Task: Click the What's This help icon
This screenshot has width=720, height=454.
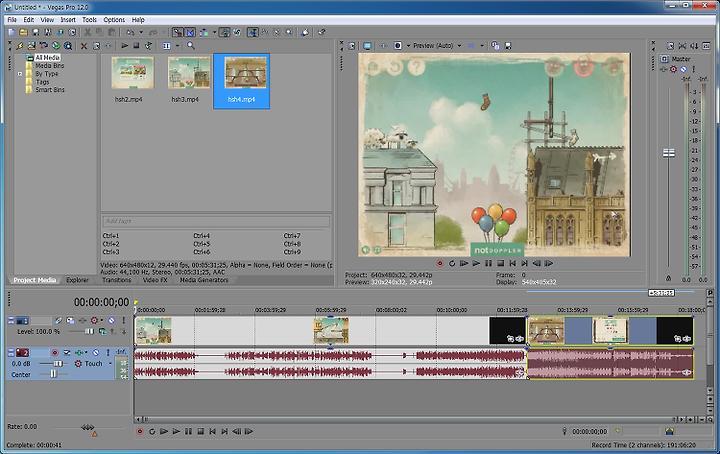Action: [x=321, y=32]
